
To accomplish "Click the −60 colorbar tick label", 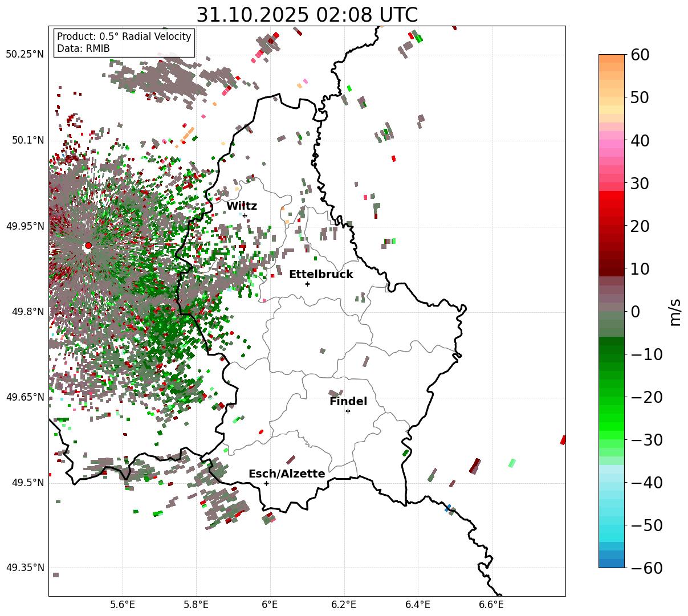I will [x=646, y=568].
